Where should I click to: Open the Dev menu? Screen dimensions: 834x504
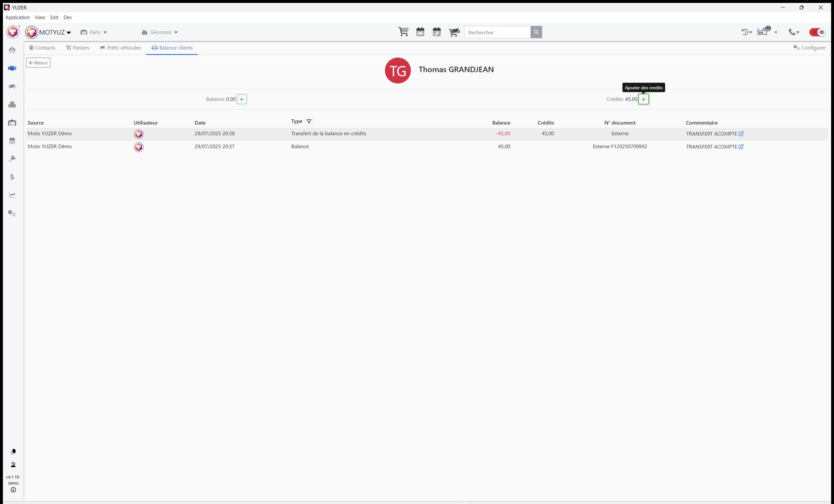67,17
